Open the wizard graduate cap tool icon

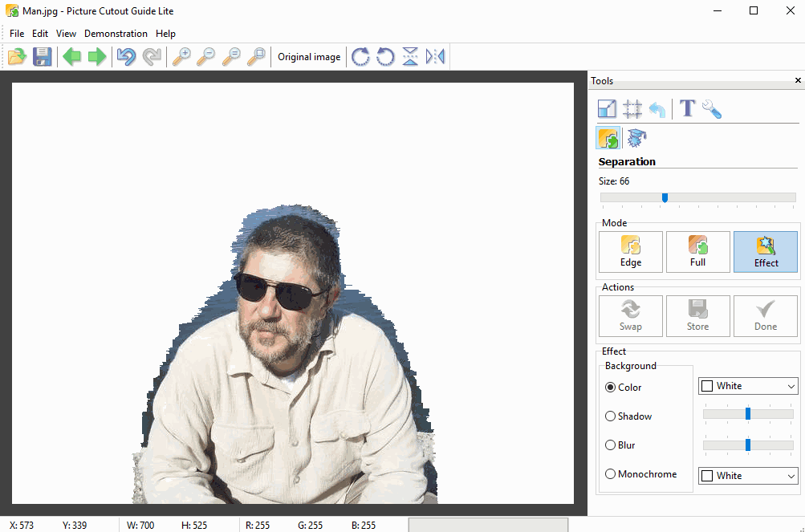click(x=636, y=138)
